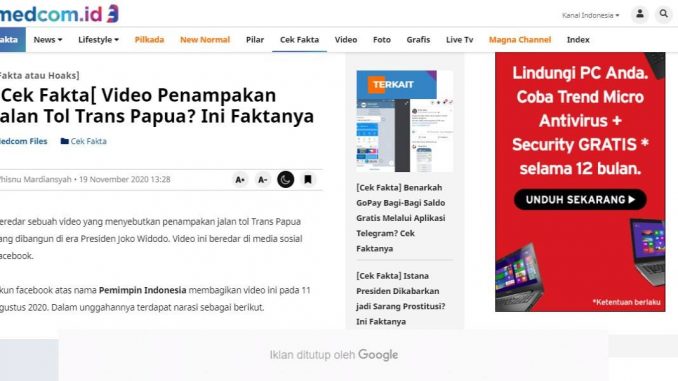The width and height of the screenshot is (678, 381).
Task: Bookmark this article icon
Action: [308, 179]
